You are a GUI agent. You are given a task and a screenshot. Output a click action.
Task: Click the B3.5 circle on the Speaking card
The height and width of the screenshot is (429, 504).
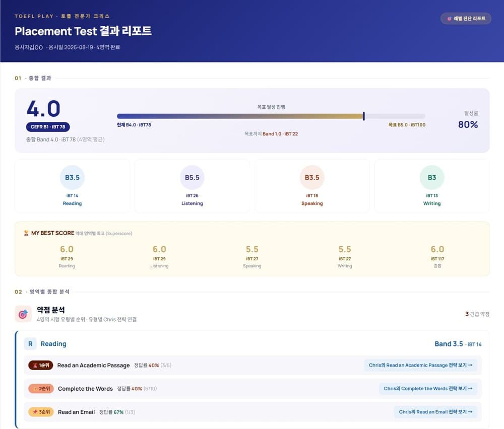(x=312, y=178)
